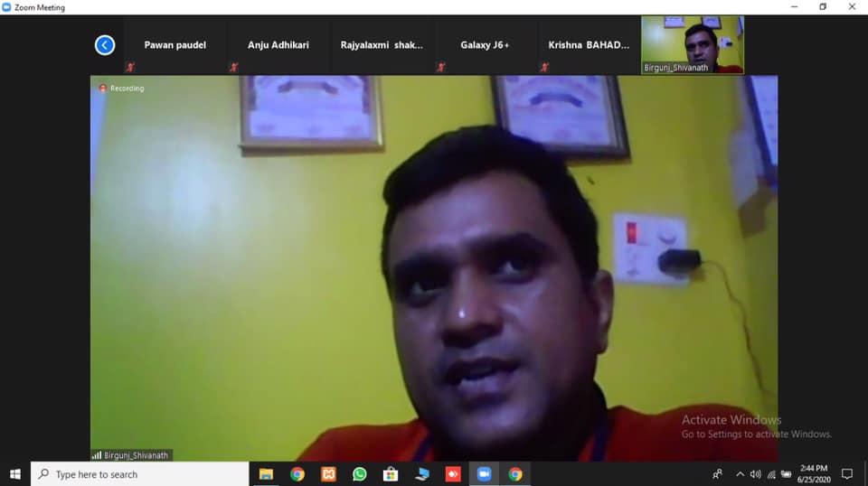The image size is (868, 486).
Task: Expand the hidden system tray icons
Action: click(740, 474)
